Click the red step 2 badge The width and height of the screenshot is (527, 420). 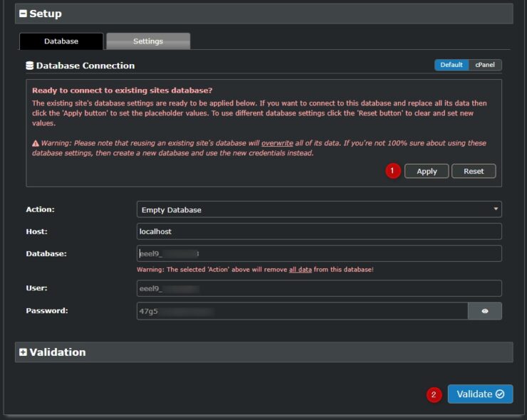coord(434,394)
